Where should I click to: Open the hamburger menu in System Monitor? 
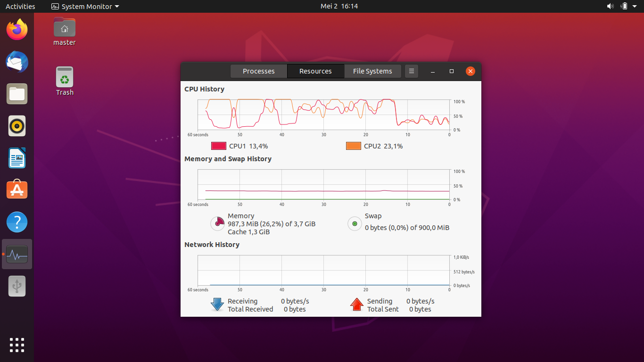click(411, 71)
